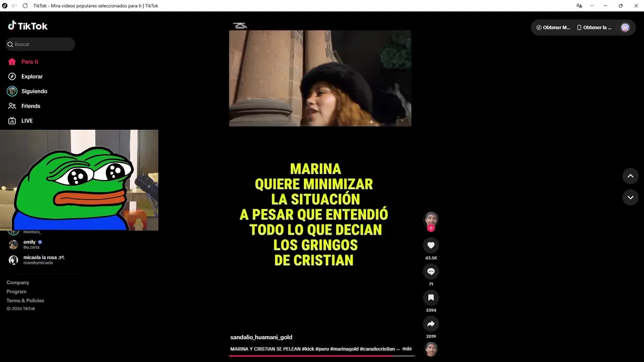
Task: Go to previous video with up chevron
Action: (630, 176)
